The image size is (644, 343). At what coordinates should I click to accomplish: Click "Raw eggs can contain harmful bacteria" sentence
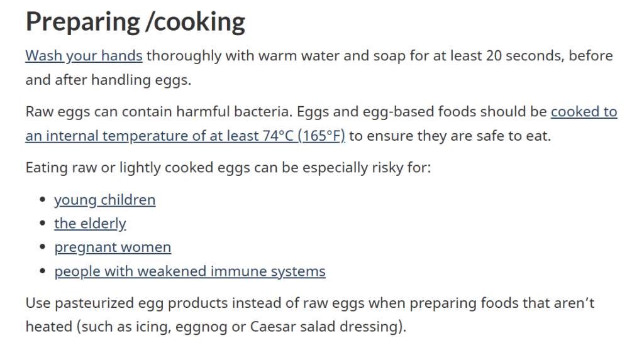point(159,112)
